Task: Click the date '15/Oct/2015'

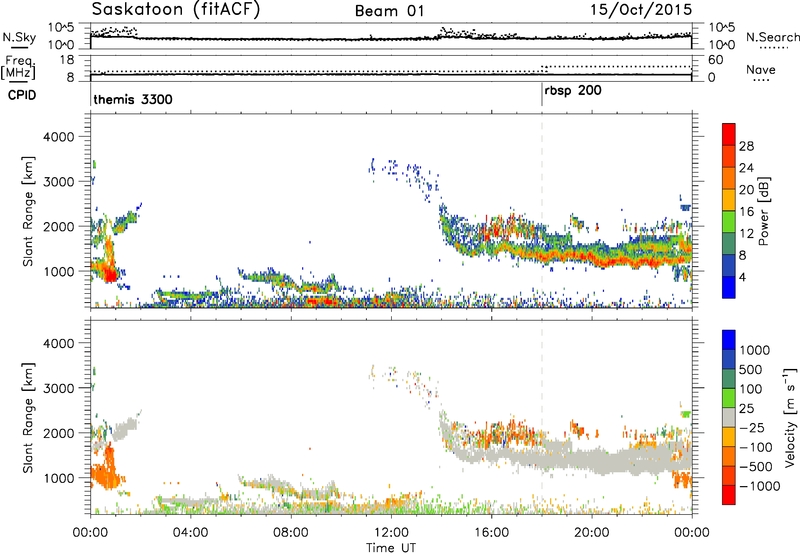Action: [x=641, y=10]
